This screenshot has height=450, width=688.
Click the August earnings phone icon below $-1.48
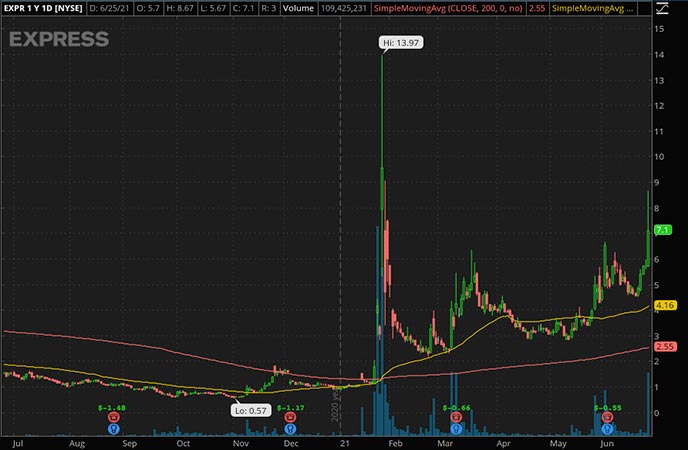coord(114,418)
